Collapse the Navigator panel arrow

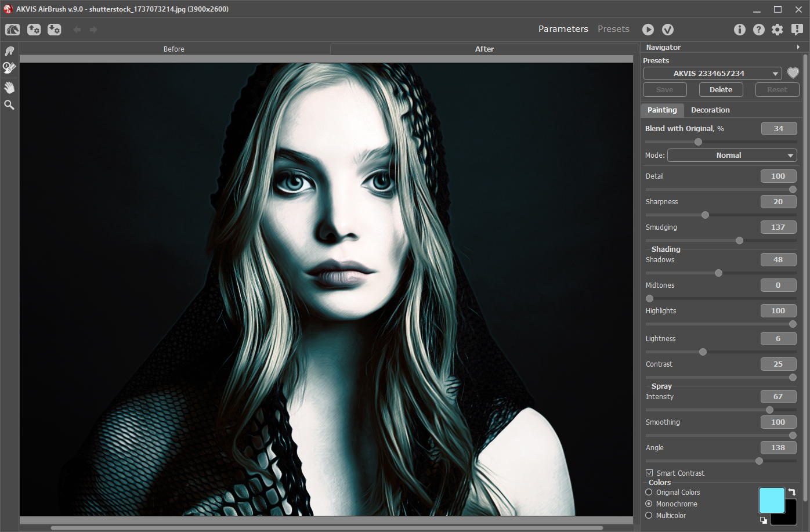(x=798, y=47)
